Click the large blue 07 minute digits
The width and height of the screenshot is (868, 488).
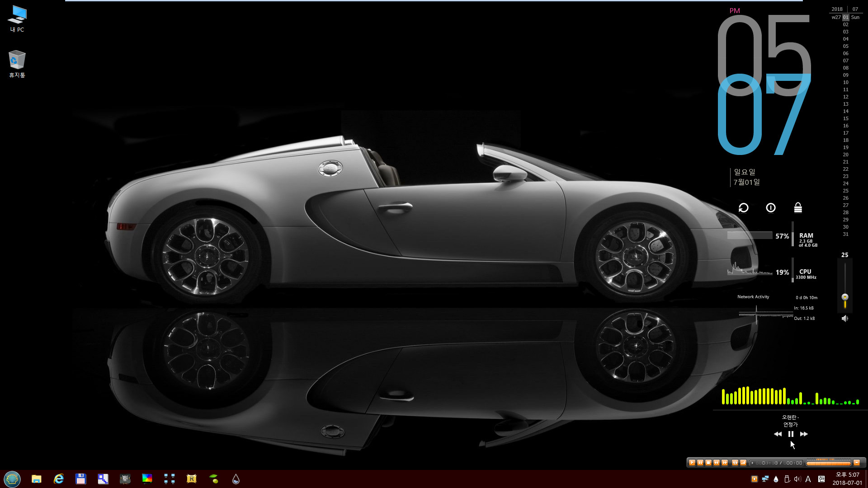click(764, 114)
